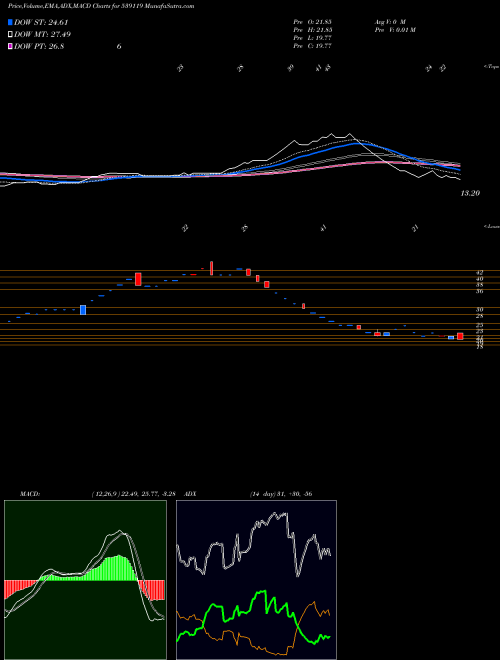Click the 'Pre C: 19.77' value
This screenshot has height=660, width=500.
point(312,46)
